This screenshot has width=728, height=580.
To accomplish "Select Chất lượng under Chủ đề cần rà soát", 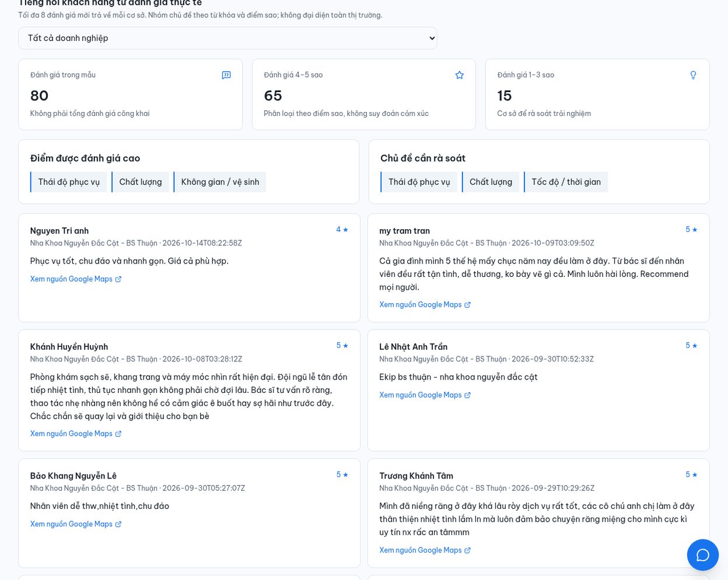I will (491, 182).
